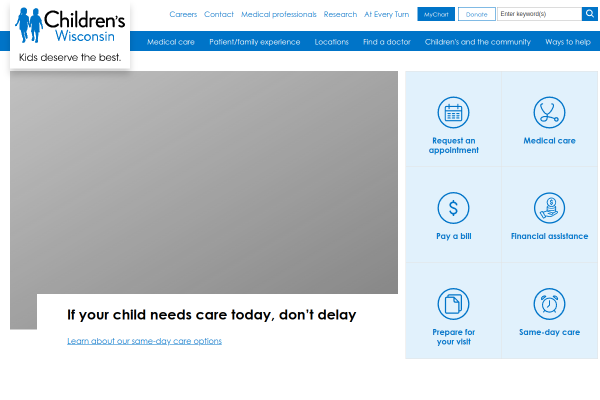
Task: Click the gray hero banner image
Action: (x=204, y=182)
